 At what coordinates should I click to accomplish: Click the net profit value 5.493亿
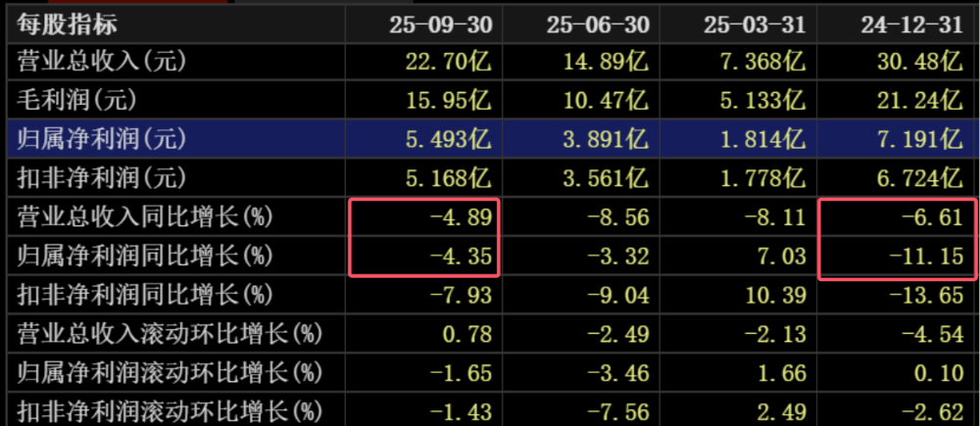coord(450,139)
